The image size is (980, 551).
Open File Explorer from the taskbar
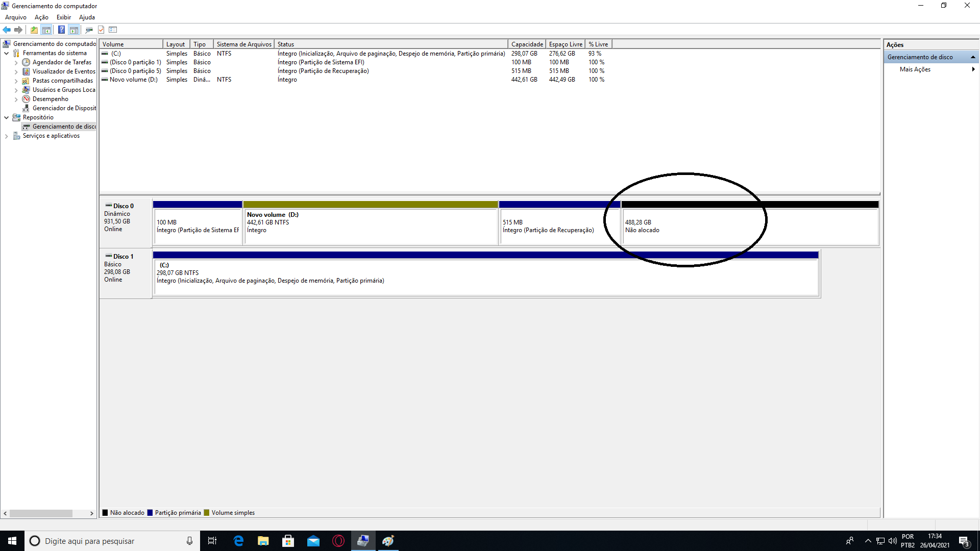click(263, 541)
